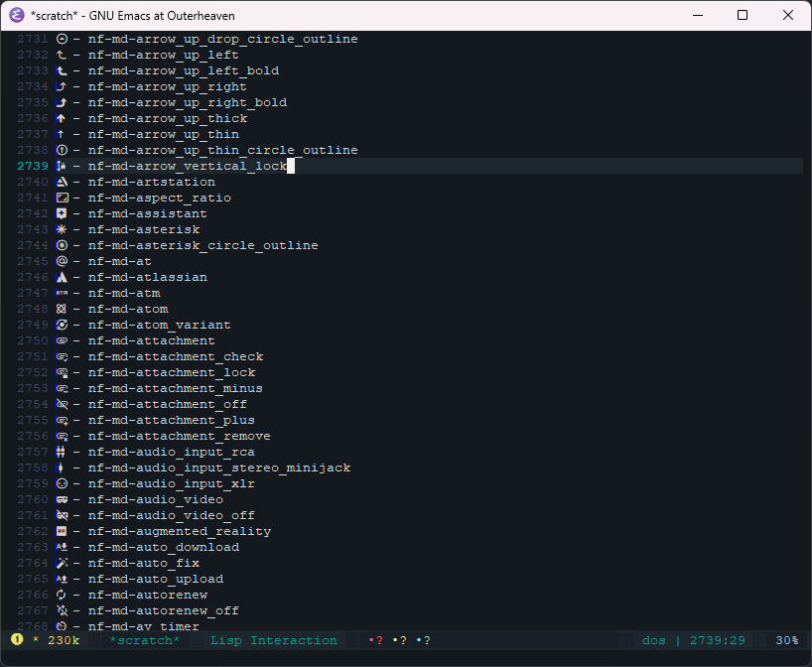Click the text nf-md-attachment_check

click(176, 356)
